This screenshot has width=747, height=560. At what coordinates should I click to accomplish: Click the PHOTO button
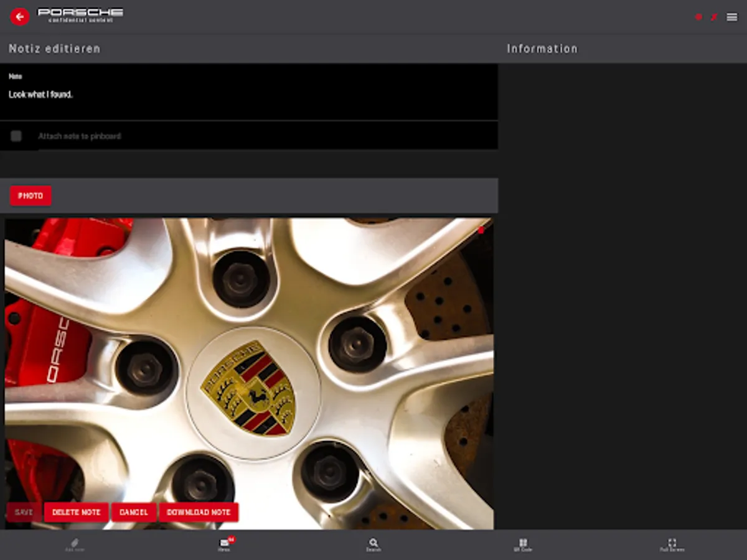(31, 195)
